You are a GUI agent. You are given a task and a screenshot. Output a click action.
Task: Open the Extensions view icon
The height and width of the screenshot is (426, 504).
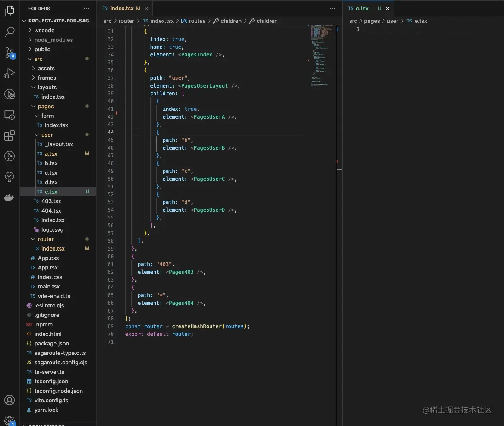coord(9,135)
